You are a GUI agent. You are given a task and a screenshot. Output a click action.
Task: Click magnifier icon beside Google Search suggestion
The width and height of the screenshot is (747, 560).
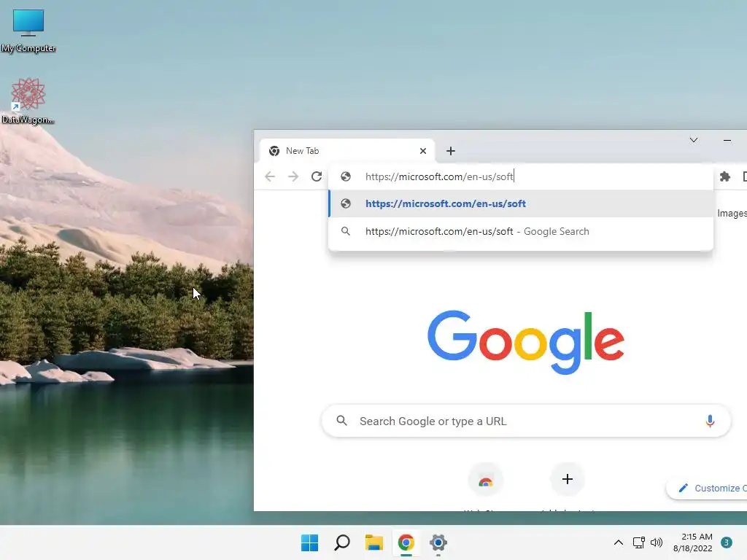click(x=346, y=231)
